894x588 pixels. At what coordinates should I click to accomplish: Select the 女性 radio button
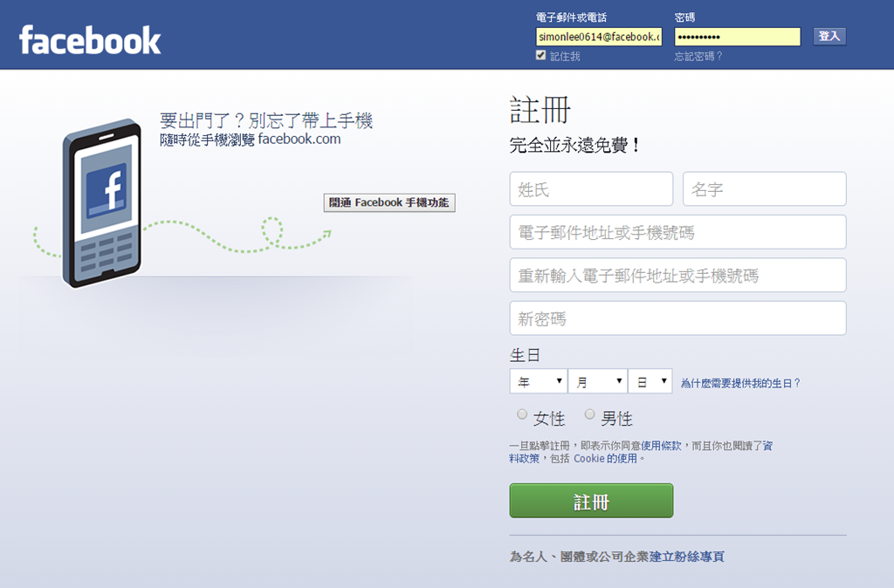tap(522, 414)
